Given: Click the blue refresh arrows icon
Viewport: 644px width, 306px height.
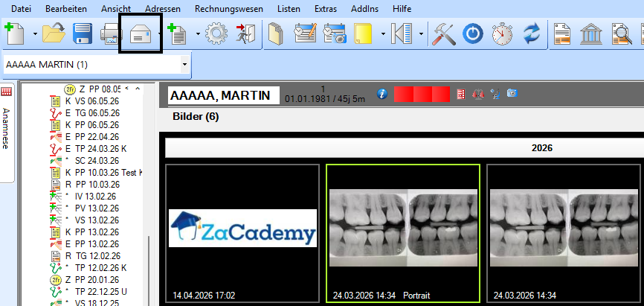Looking at the screenshot, I should click(x=533, y=34).
